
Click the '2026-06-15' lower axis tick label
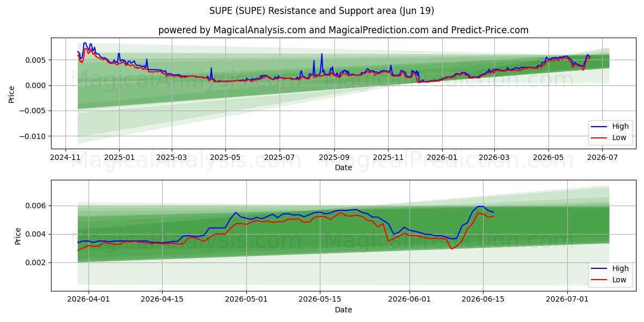(483, 299)
